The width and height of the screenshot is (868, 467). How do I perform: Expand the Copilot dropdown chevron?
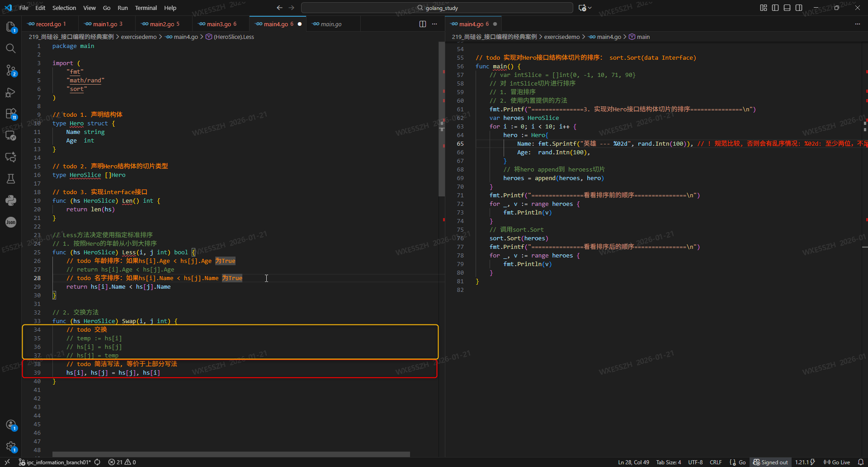tap(590, 8)
